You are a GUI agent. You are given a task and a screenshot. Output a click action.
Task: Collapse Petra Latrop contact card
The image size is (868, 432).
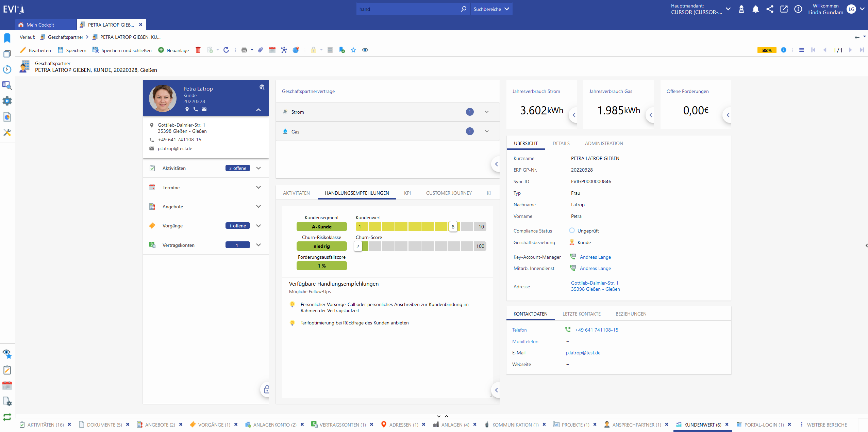pos(258,110)
